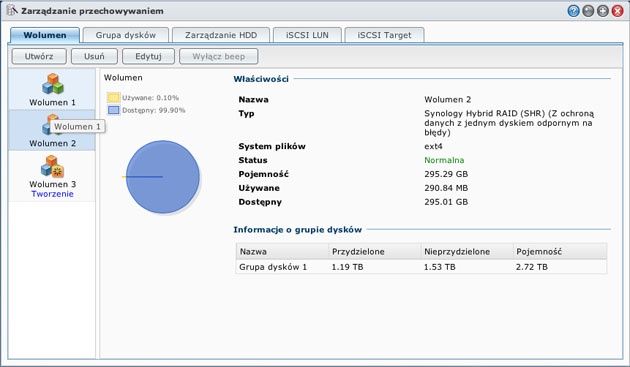The width and height of the screenshot is (630, 367).
Task: Switch to the Wolumen tab
Action: (x=45, y=35)
